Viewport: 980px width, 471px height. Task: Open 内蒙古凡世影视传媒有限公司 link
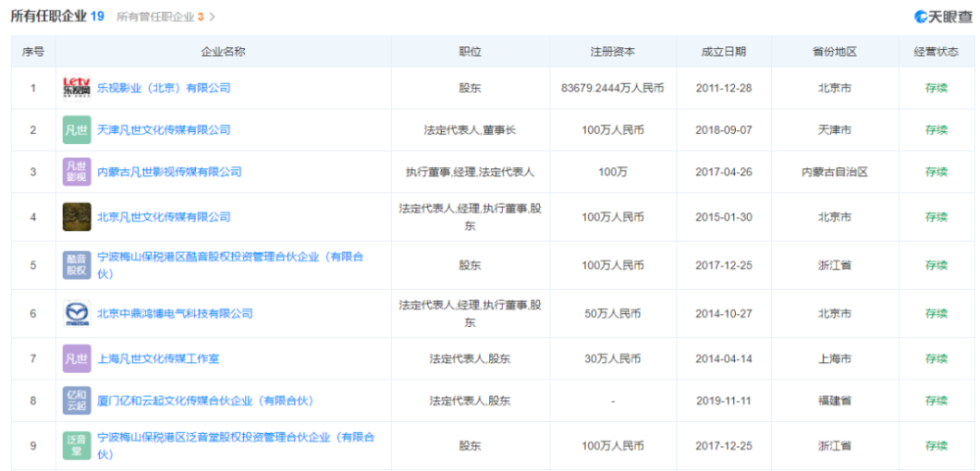coord(170,171)
